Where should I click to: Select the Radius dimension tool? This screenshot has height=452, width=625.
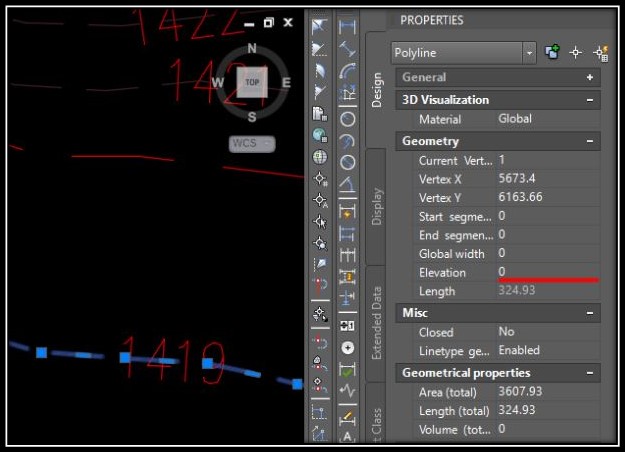347,119
